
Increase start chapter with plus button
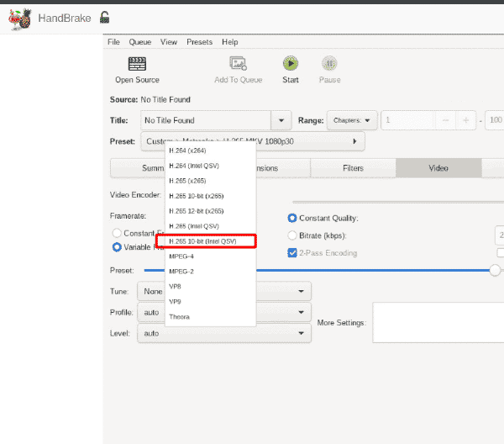465,120
